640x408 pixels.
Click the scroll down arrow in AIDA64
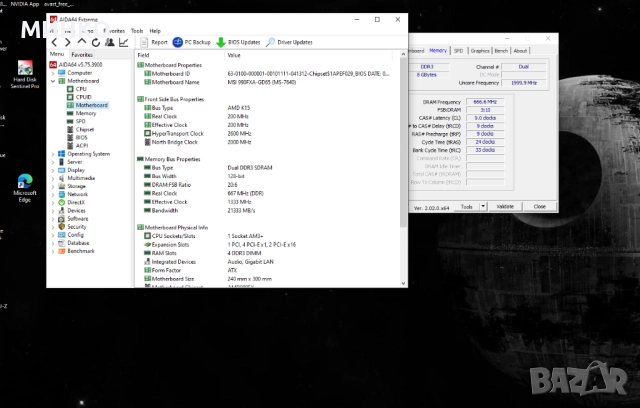coord(403,283)
